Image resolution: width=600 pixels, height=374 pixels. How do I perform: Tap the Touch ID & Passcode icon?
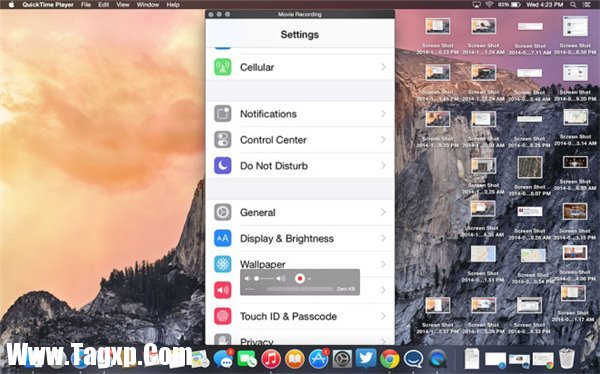click(223, 316)
